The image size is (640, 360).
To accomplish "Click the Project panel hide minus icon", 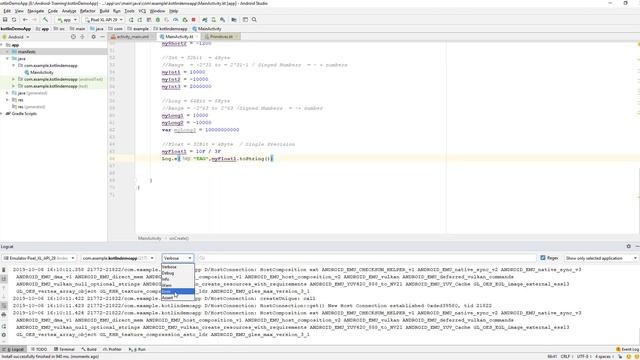I will [102, 37].
